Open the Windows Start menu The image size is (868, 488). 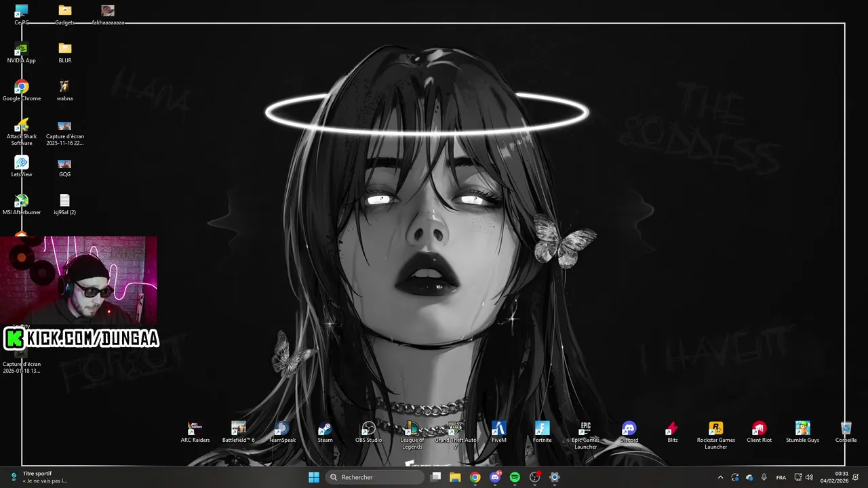pos(314,477)
